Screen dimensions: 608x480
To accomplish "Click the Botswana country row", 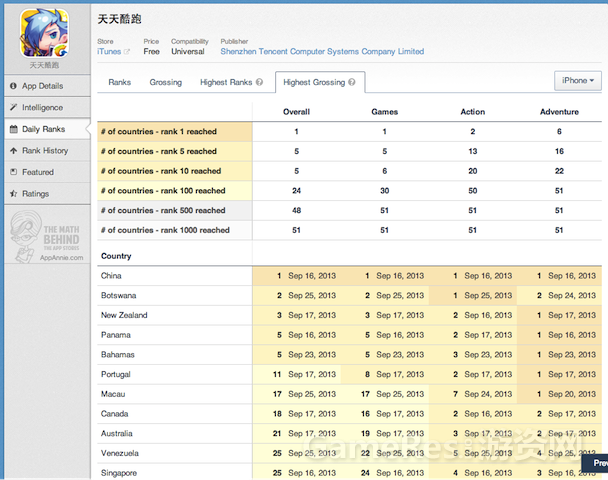I will click(349, 295).
